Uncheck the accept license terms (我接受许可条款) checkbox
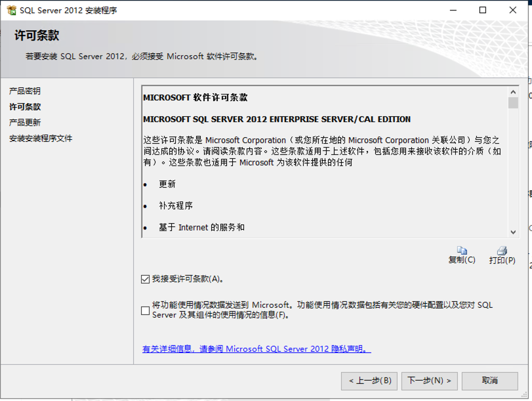This screenshot has width=532, height=401. (x=146, y=279)
